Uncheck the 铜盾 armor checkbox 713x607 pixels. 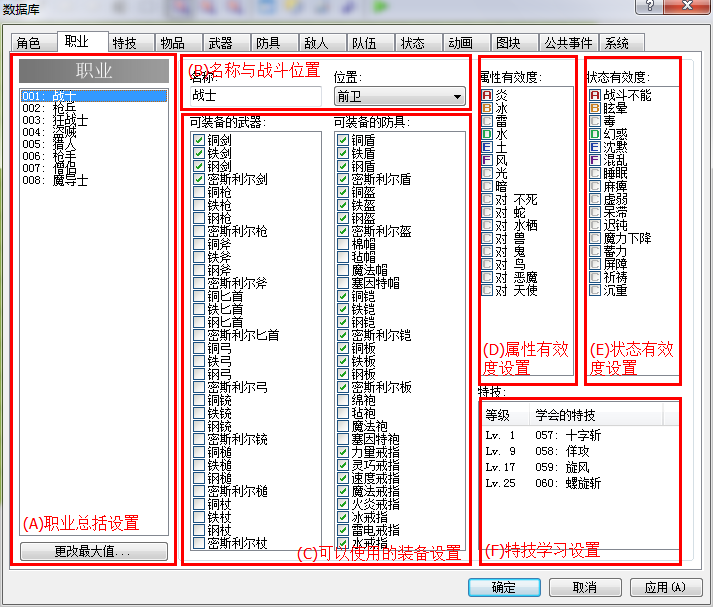click(x=342, y=140)
